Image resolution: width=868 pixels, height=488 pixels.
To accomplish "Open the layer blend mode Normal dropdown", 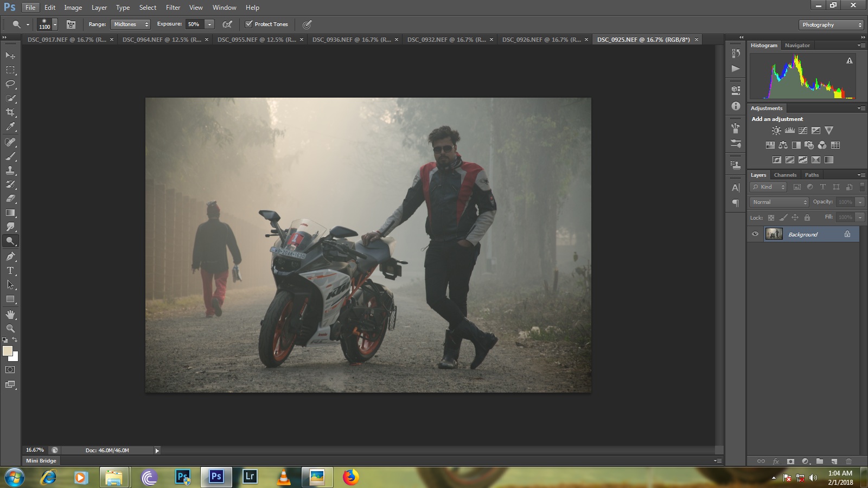I will point(780,202).
